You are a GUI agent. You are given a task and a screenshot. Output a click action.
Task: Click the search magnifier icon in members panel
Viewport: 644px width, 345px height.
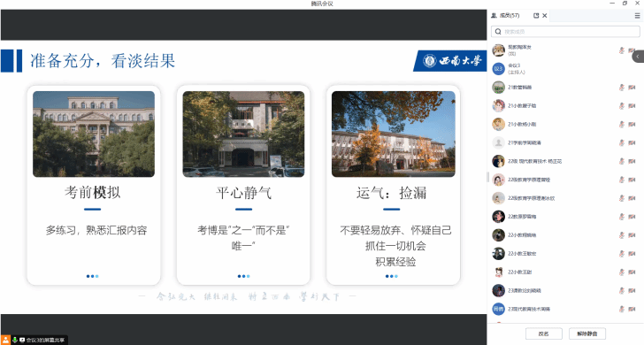498,32
